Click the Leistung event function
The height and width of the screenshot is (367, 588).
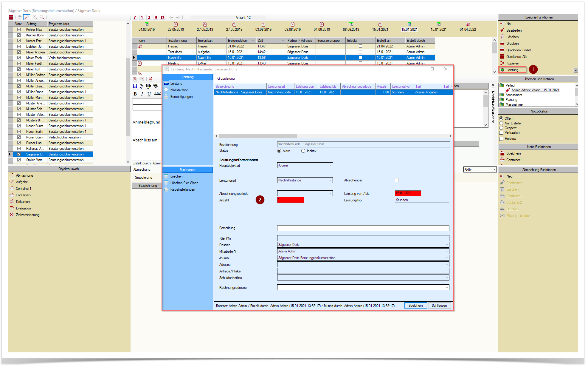[x=513, y=70]
